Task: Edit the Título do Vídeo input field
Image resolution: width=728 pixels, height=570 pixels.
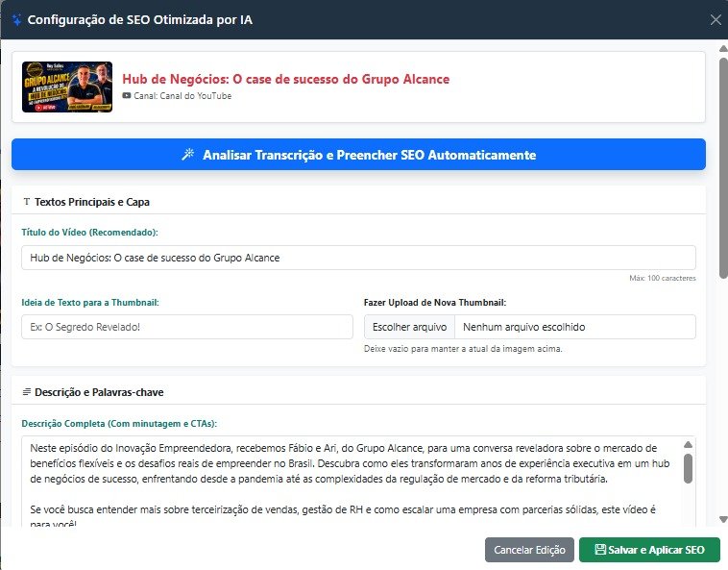Action: 358,258
